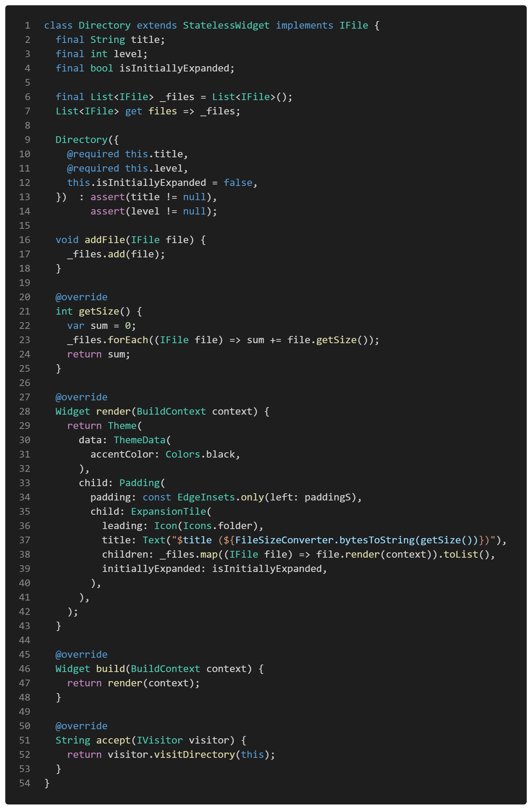Click line number 54 in the gutter

25,783
